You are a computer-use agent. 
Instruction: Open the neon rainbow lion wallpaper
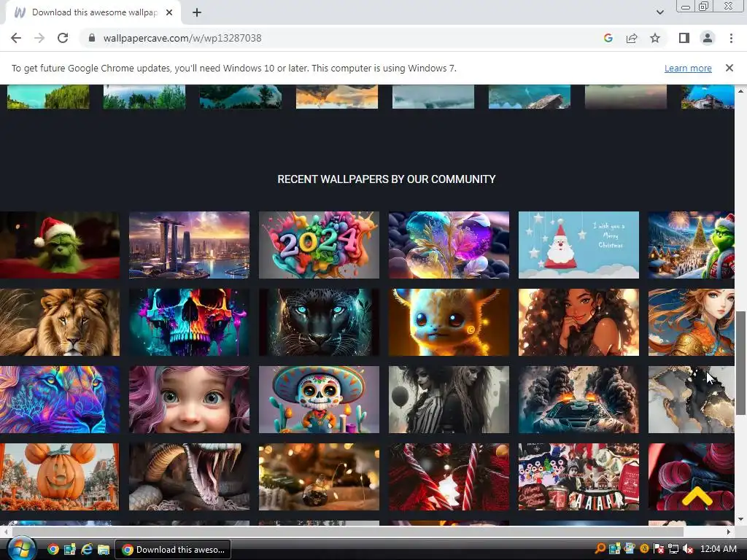60,400
